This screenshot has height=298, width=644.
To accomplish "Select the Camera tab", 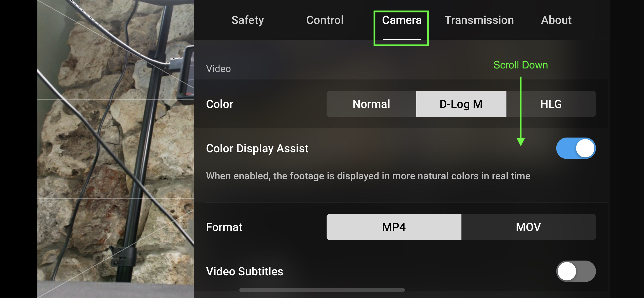I will click(x=402, y=20).
